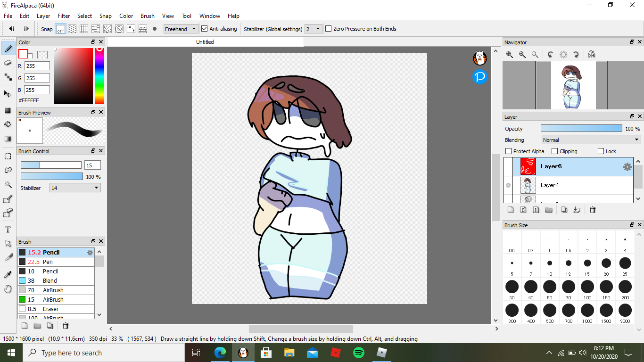Screen dimensions: 644x362
Task: Enable crisscross grid snap
Action: click(84, 29)
